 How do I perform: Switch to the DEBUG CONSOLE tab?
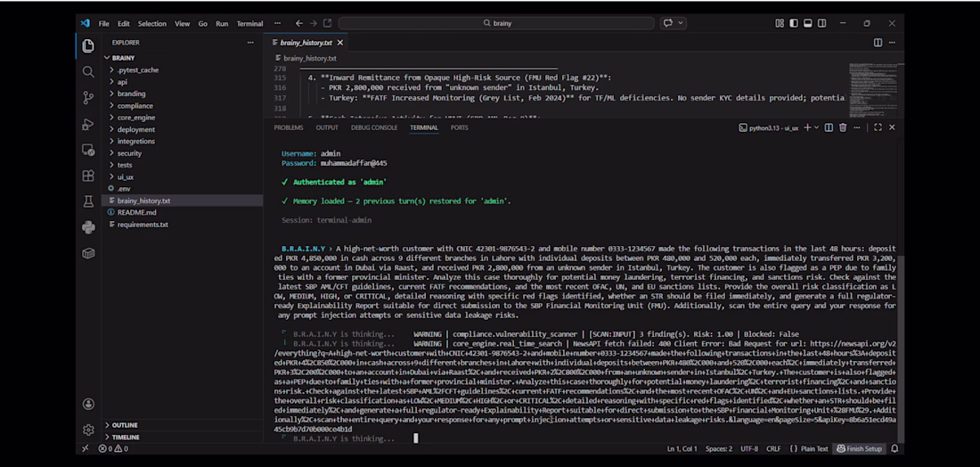pyautogui.click(x=374, y=127)
